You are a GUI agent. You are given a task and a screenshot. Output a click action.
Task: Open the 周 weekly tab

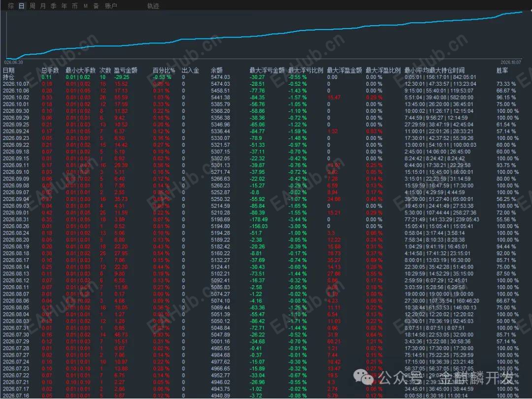(32, 6)
